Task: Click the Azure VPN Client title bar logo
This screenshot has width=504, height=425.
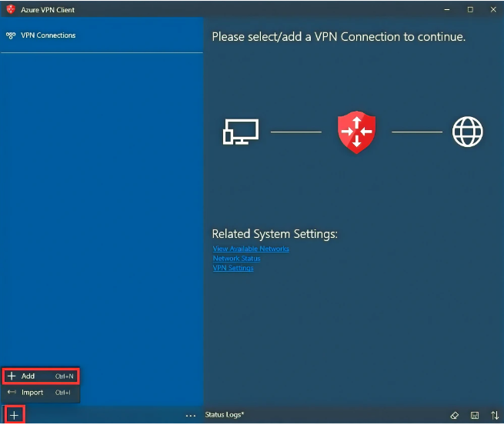Action: coord(11,9)
